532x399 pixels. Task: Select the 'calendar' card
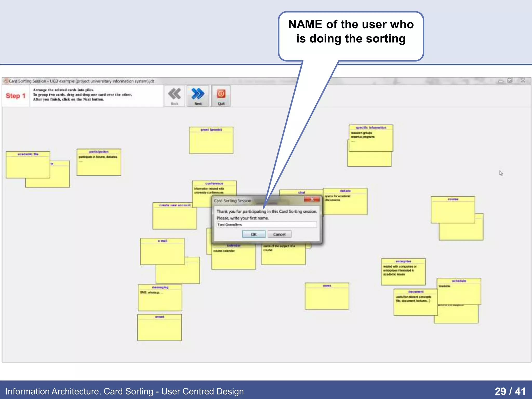[234, 257]
